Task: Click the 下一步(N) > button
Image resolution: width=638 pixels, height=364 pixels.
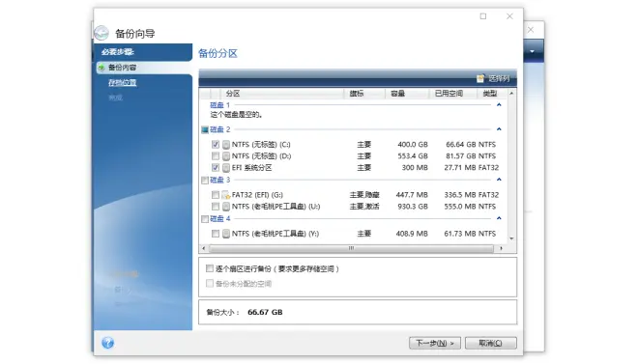Action: tap(435, 343)
